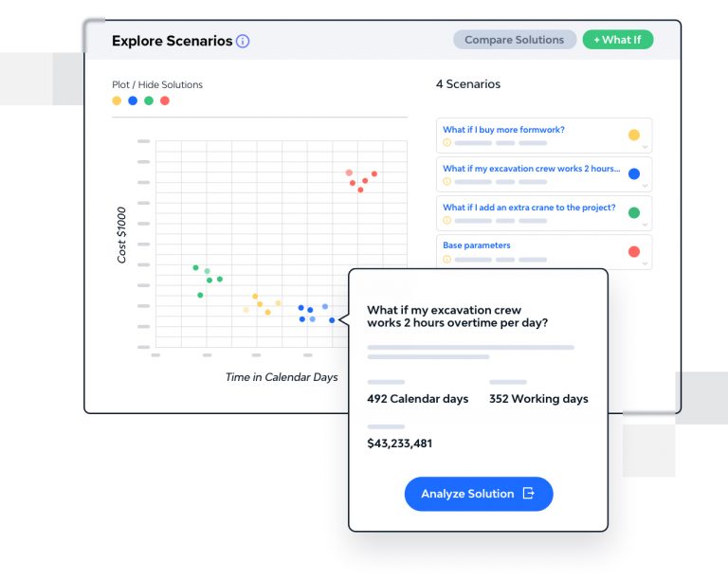Toggle yellow solution under Plot / Hide Solutions
Screen dimensions: 728x580
coord(117,100)
